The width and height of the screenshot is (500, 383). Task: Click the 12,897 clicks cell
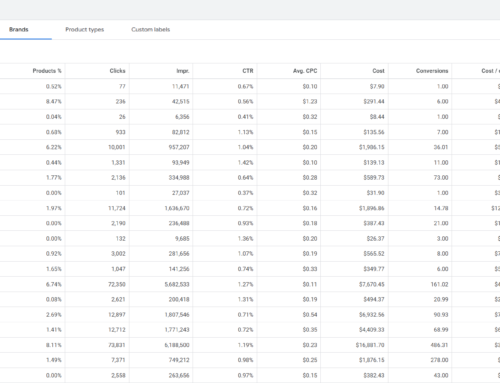click(x=117, y=314)
